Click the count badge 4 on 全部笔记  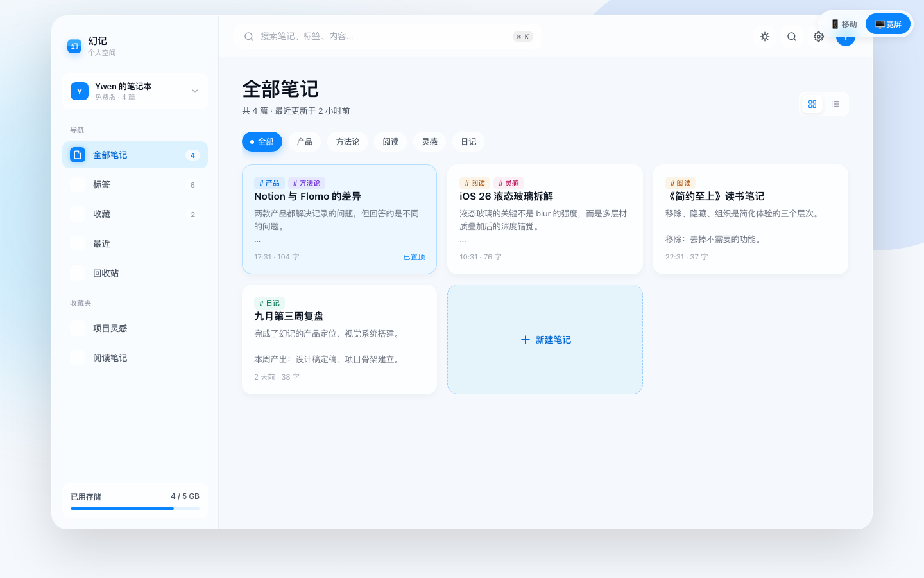tap(193, 155)
